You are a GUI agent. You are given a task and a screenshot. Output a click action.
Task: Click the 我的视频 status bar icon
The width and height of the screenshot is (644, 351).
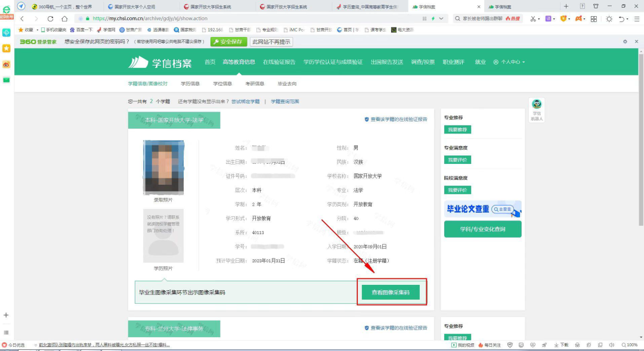coord(463,345)
